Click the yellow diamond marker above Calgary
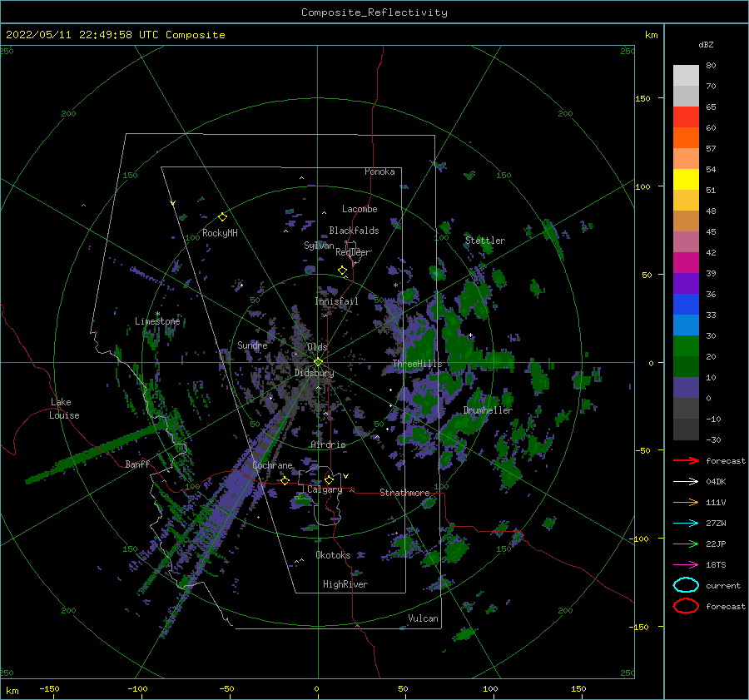The height and width of the screenshot is (700, 749). pos(329,479)
